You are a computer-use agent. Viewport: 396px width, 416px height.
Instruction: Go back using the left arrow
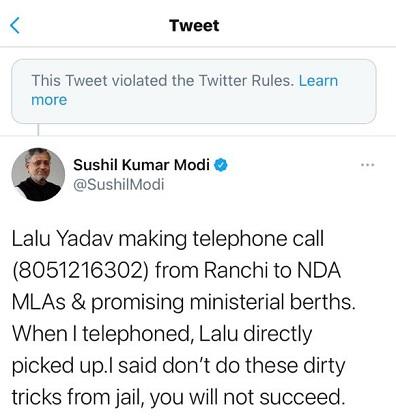[15, 26]
